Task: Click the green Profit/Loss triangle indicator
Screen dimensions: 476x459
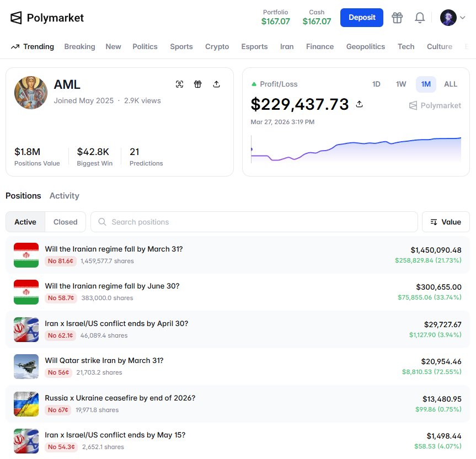Action: tap(254, 84)
